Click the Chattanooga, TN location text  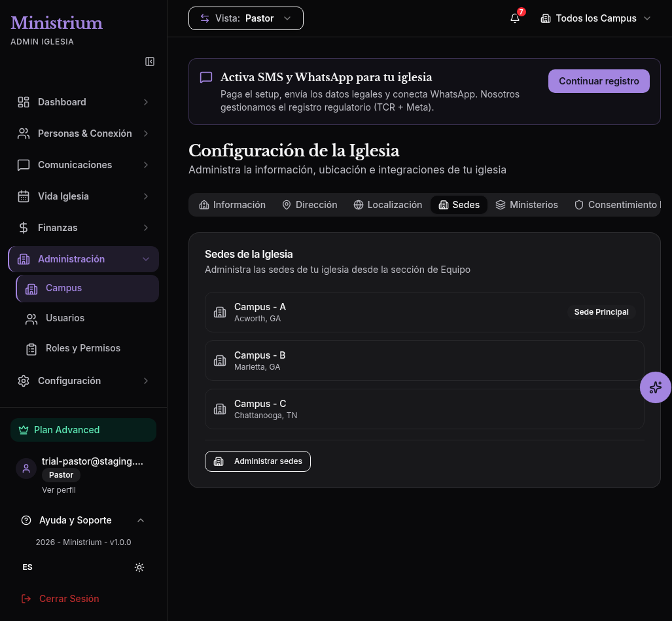click(266, 416)
